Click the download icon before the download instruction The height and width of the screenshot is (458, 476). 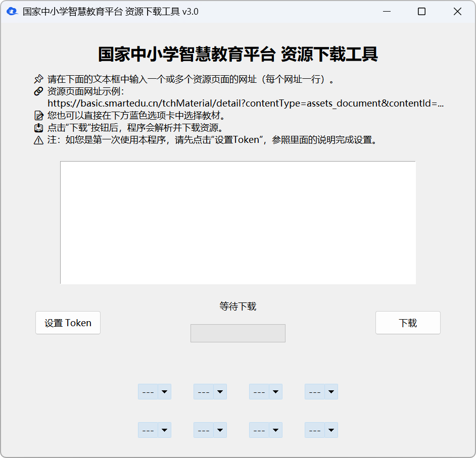click(38, 127)
